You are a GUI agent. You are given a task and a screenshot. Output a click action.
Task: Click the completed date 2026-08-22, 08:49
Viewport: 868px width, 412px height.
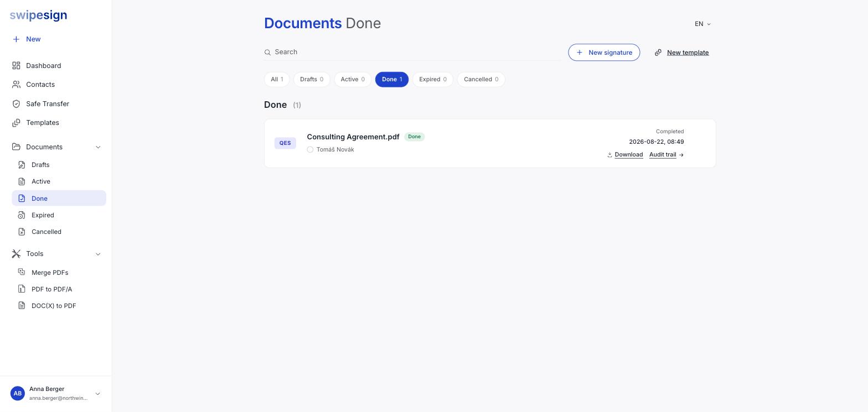pos(656,142)
